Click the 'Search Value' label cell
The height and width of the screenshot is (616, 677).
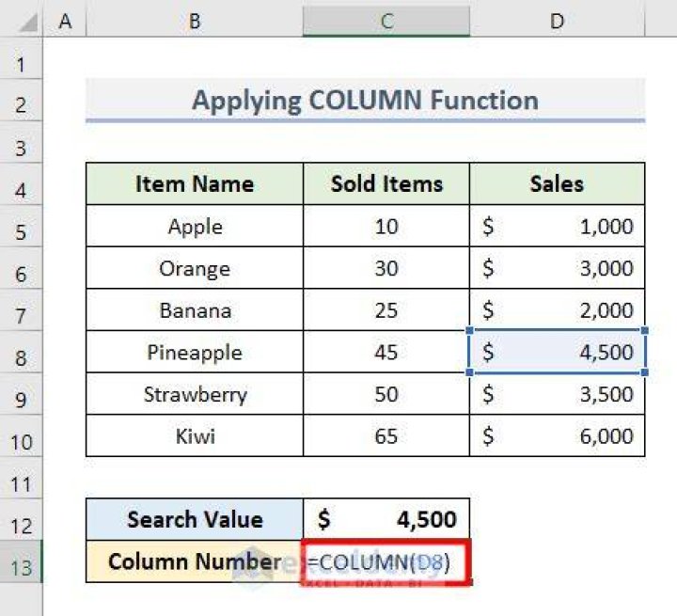point(195,519)
